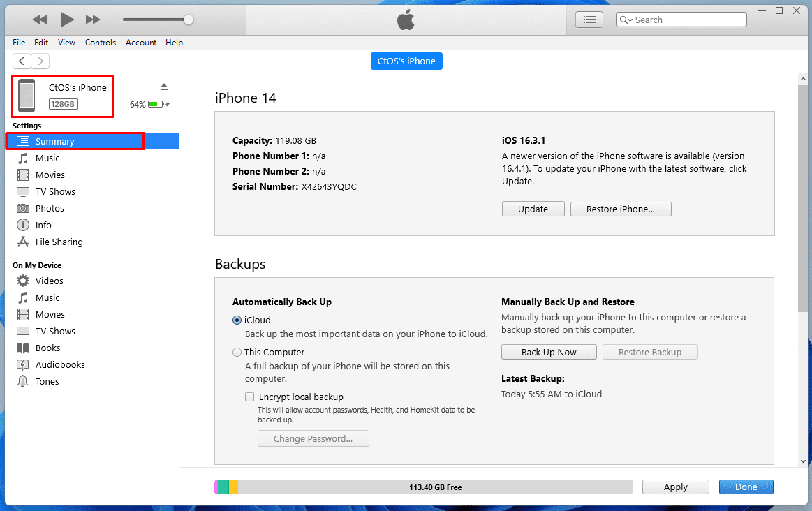The width and height of the screenshot is (812, 511).
Task: Open the Edit menu
Action: pos(41,43)
